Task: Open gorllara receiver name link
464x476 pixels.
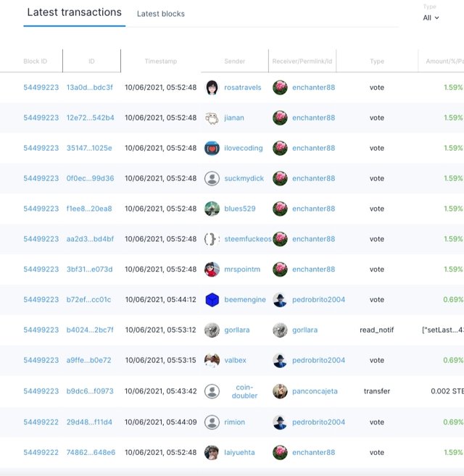Action: pyautogui.click(x=304, y=330)
